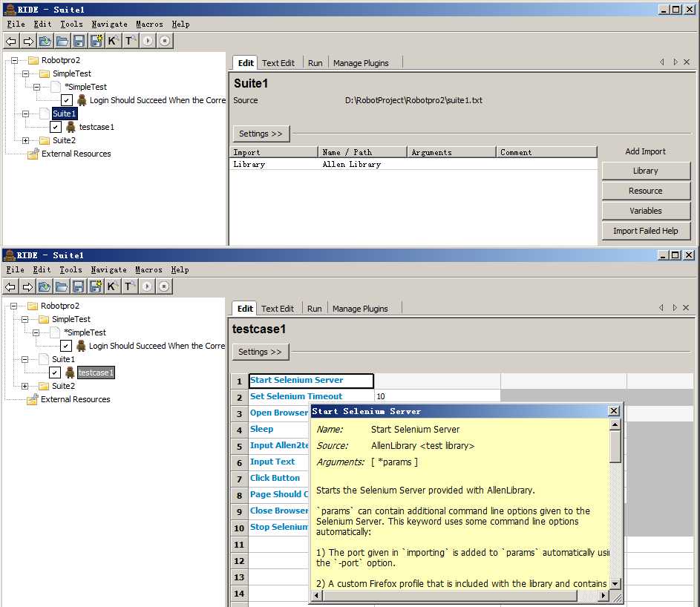Click Run Tests play icon in bottom toolbar
The image size is (700, 607).
[146, 286]
